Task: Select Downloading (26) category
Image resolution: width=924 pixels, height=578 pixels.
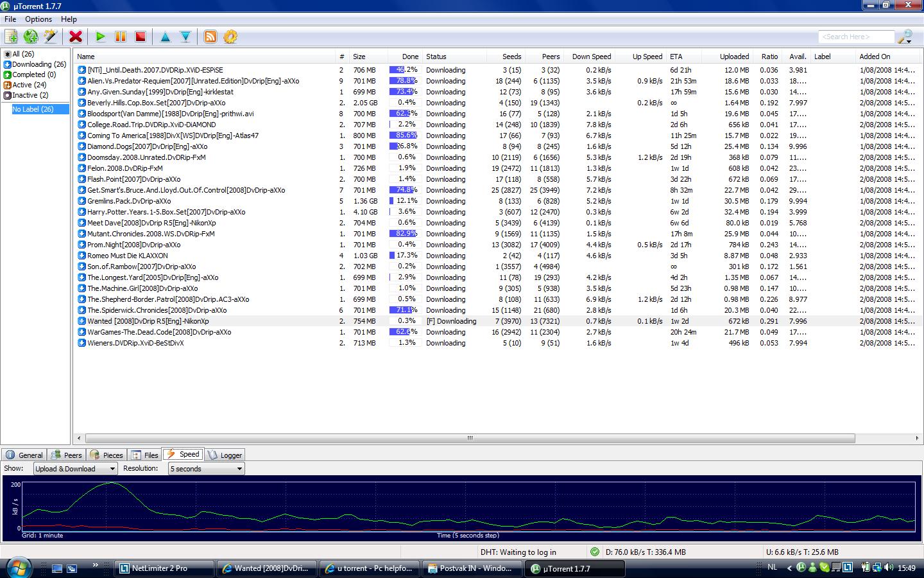Action: [x=35, y=64]
